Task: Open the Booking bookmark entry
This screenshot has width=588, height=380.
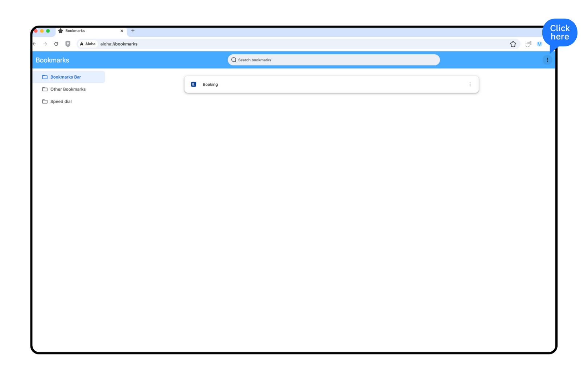Action: (x=332, y=84)
